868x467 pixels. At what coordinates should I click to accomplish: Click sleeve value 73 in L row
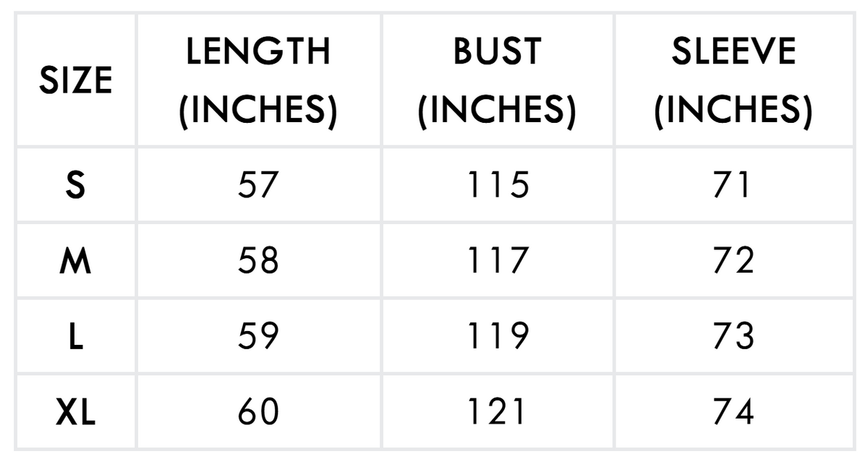(x=733, y=336)
